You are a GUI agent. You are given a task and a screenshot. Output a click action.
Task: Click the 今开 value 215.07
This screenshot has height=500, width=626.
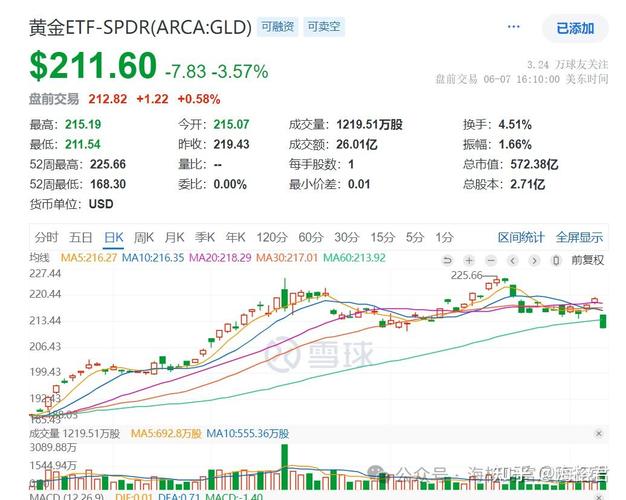(231, 124)
